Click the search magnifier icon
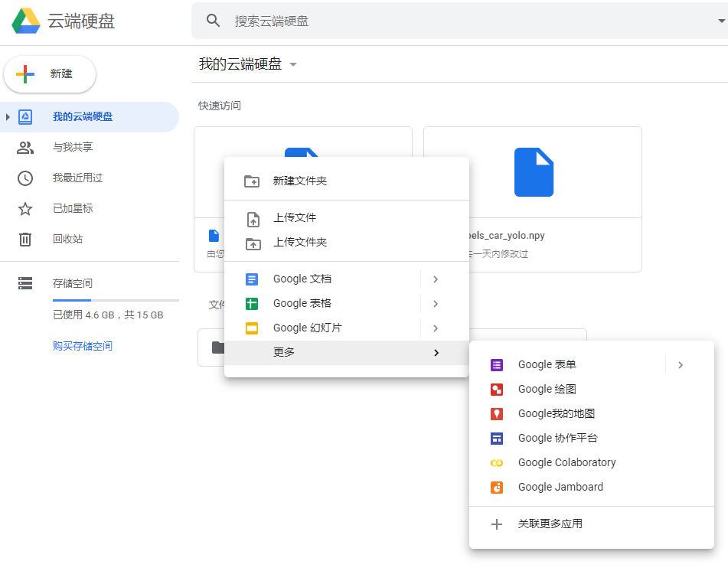The height and width of the screenshot is (571, 728). [213, 21]
